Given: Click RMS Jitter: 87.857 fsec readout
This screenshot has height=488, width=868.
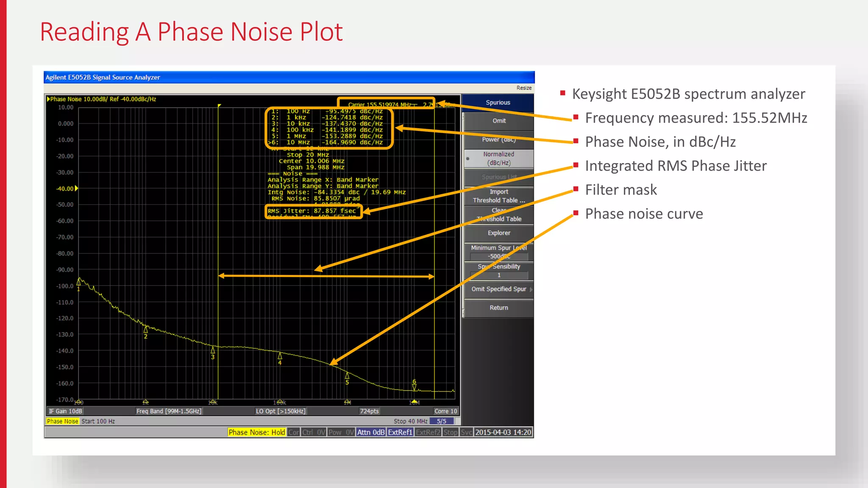Looking at the screenshot, I should pyautogui.click(x=312, y=211).
